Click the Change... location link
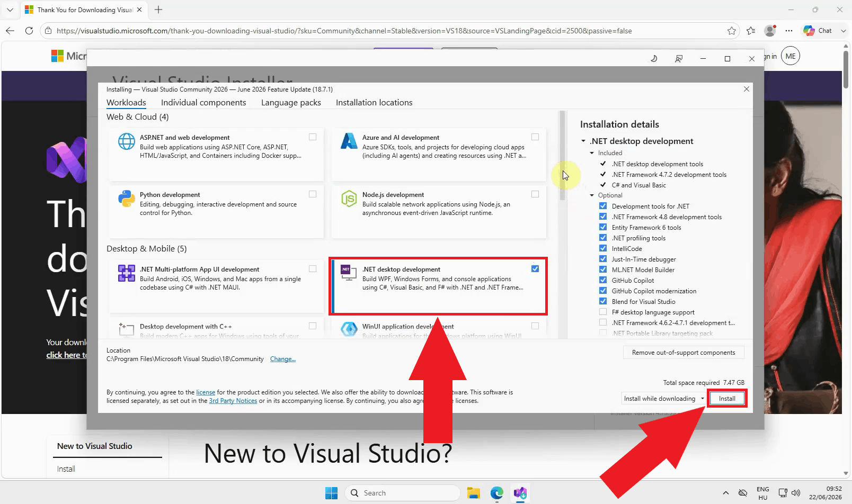The height and width of the screenshot is (504, 852). 283,359
